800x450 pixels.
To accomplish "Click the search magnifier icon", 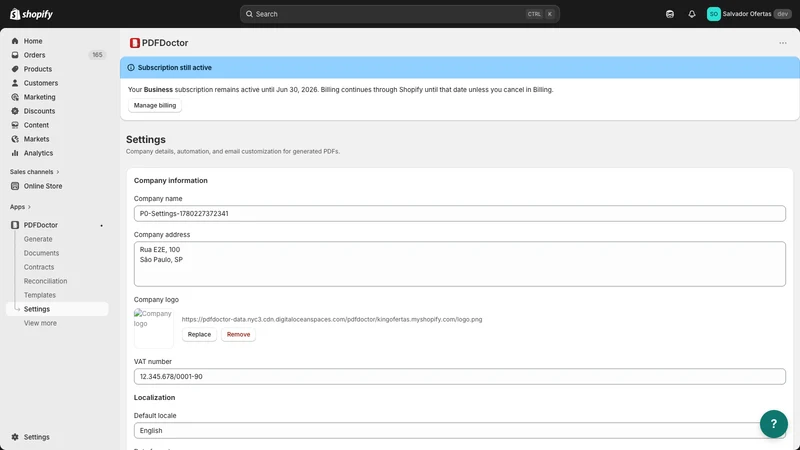I will (x=249, y=14).
